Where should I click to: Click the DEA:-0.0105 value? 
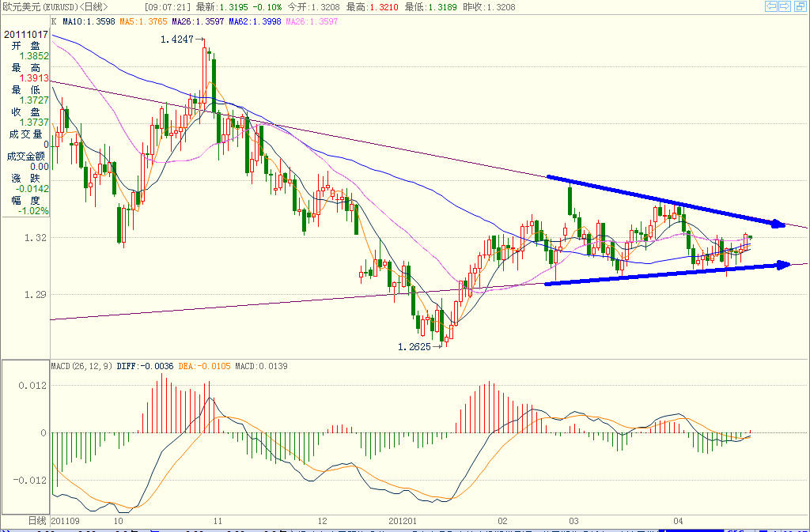point(204,366)
